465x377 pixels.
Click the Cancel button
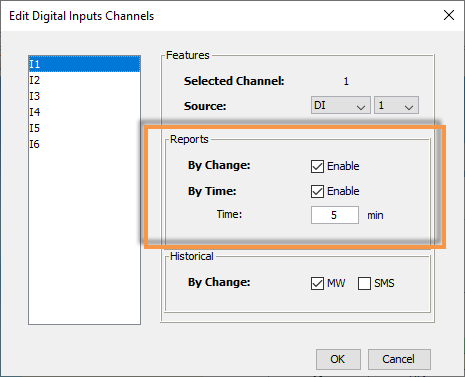[x=399, y=359]
